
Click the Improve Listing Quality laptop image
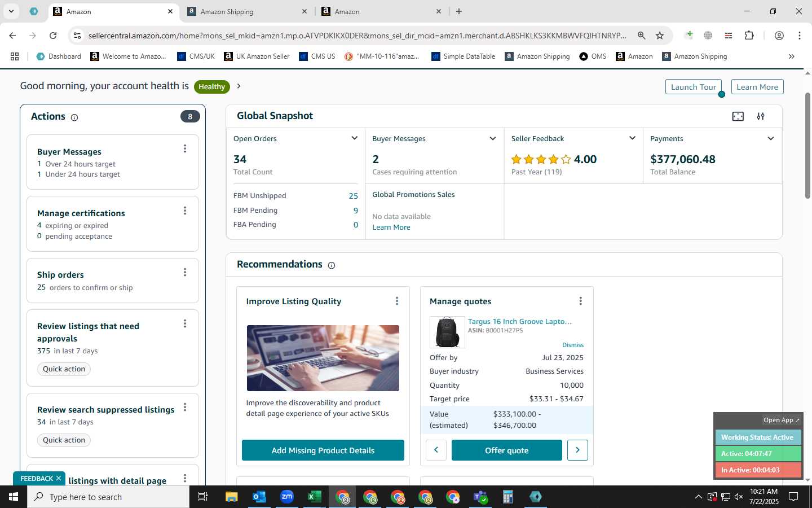pos(323,358)
